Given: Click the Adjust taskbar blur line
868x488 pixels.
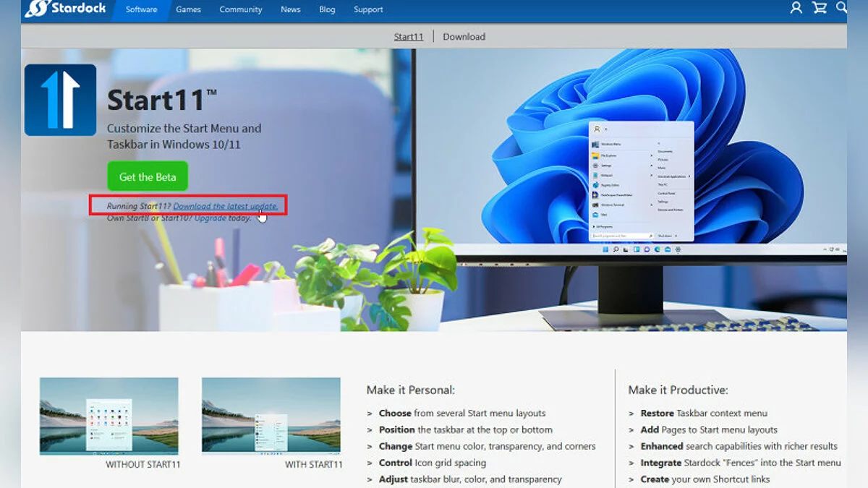Looking at the screenshot, I should tap(470, 479).
